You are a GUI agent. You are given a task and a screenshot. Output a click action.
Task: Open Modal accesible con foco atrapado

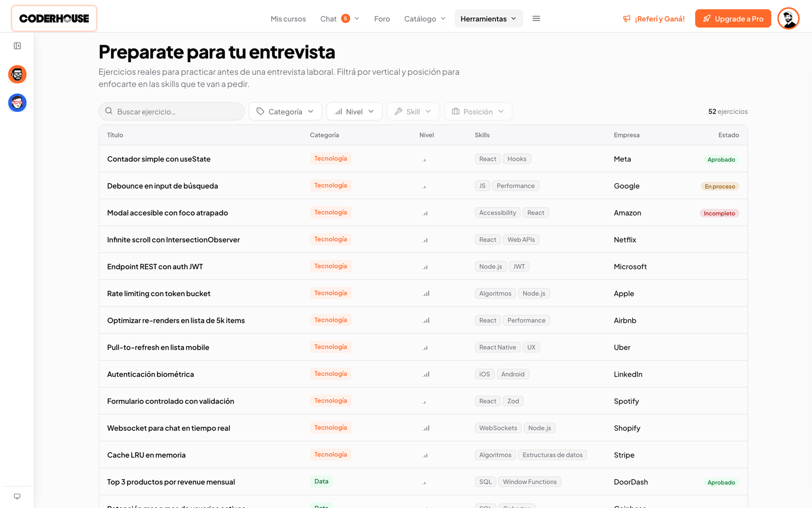[x=167, y=213]
